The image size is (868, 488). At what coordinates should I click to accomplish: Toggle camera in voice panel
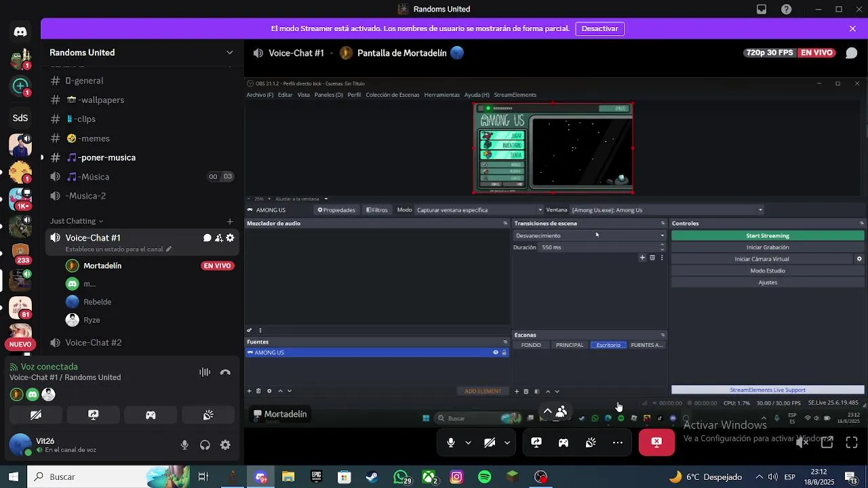pyautogui.click(x=36, y=415)
